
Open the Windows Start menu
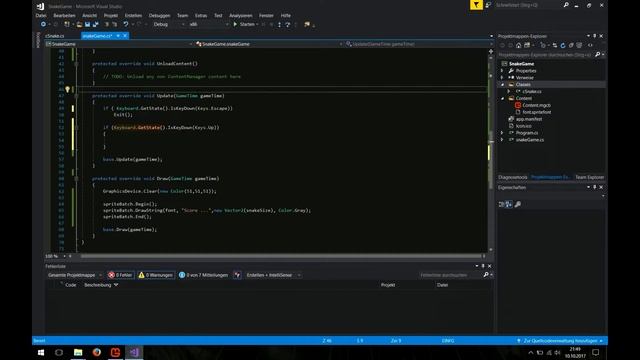point(41,353)
